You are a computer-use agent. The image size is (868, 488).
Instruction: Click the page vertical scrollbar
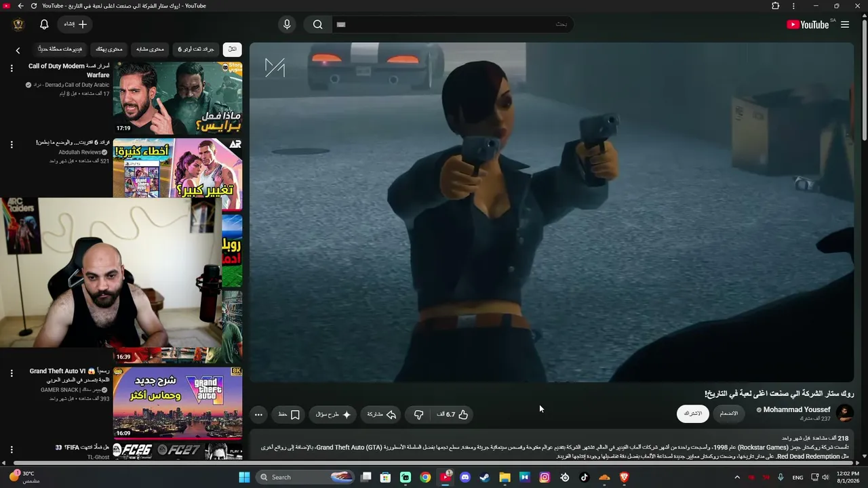pos(864,81)
